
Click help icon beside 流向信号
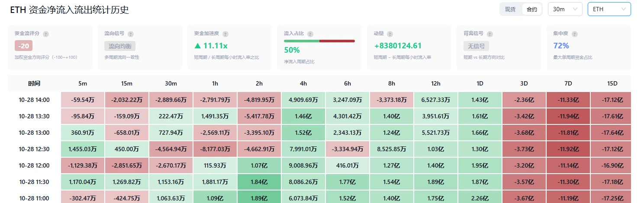click(x=131, y=34)
